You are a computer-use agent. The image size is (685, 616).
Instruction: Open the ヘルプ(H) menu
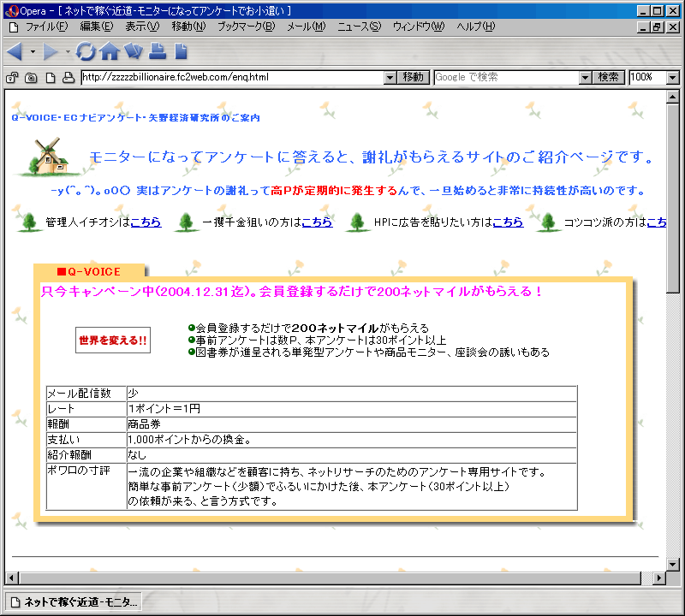click(476, 27)
